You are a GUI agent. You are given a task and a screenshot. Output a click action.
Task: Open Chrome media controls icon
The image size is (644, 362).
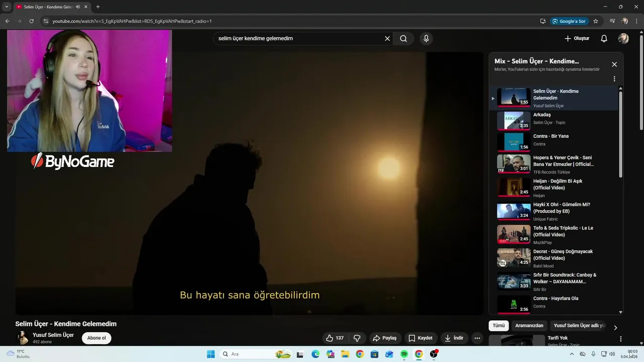[x=612, y=21]
